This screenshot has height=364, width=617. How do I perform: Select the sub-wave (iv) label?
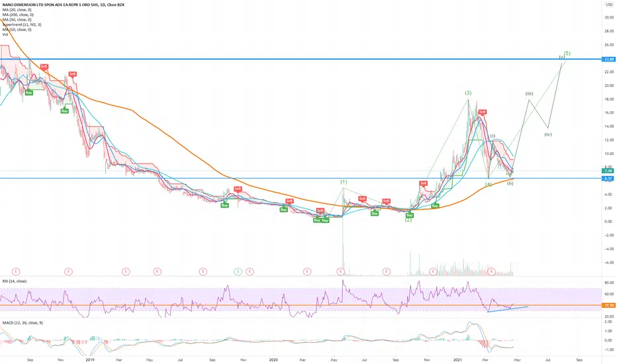pyautogui.click(x=548, y=134)
